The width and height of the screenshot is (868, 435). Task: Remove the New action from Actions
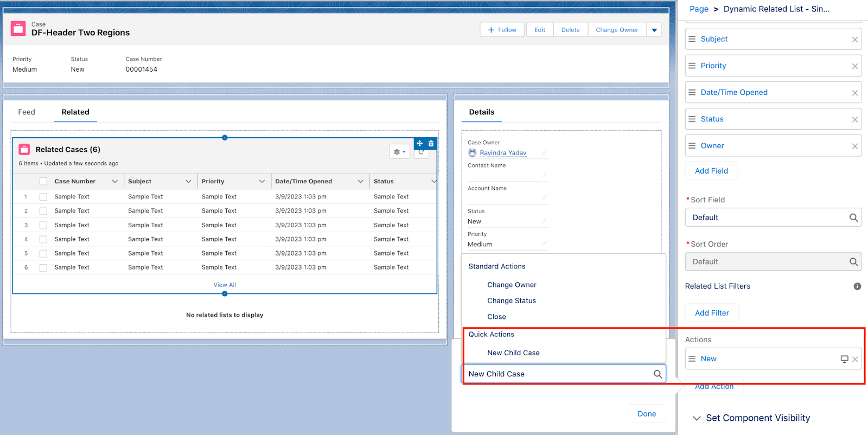click(855, 359)
